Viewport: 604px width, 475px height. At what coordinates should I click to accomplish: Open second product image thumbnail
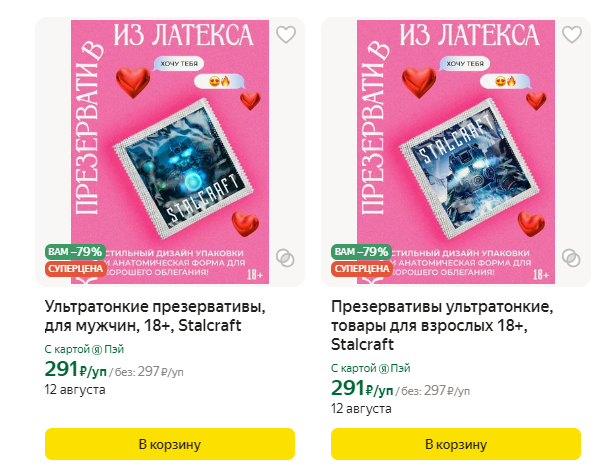pyautogui.click(x=456, y=152)
